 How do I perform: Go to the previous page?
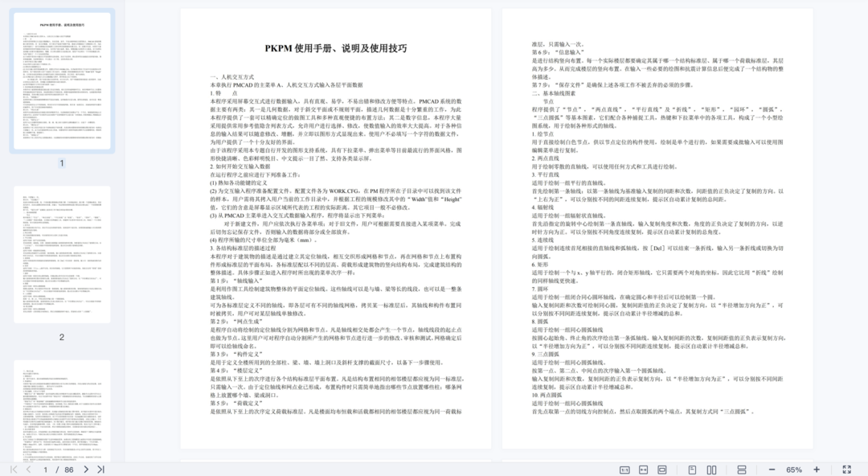[29, 470]
